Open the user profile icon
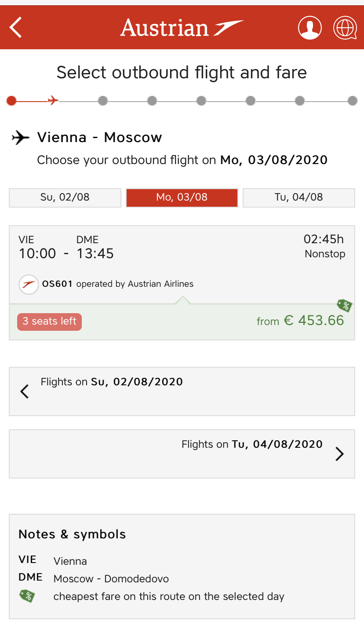The image size is (364, 636). [309, 28]
